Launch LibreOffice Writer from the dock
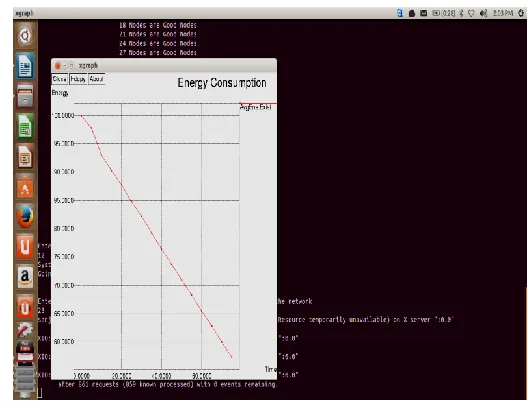Screen dimensions: 528x406 coord(25,66)
